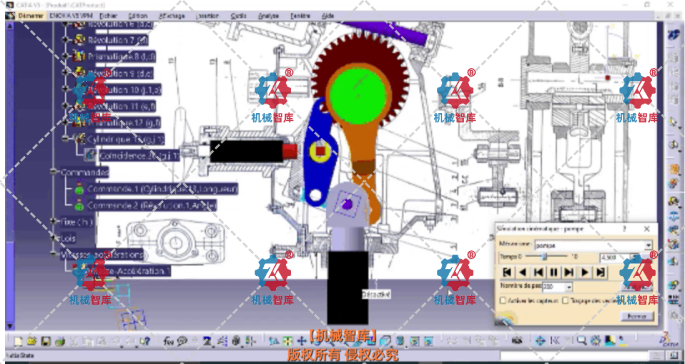This screenshot has height=364, width=685.
Task: Enable the Activer les capteurs checkbox
Action: (503, 301)
